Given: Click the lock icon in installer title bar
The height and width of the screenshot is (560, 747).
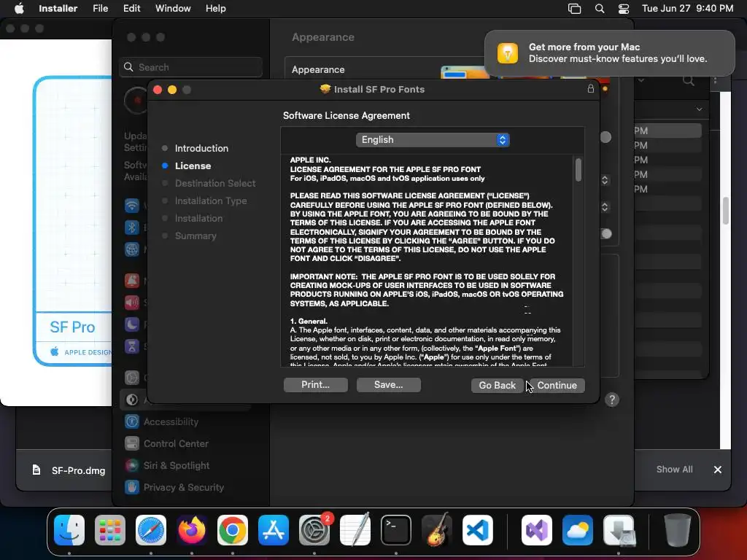Looking at the screenshot, I should (x=591, y=88).
